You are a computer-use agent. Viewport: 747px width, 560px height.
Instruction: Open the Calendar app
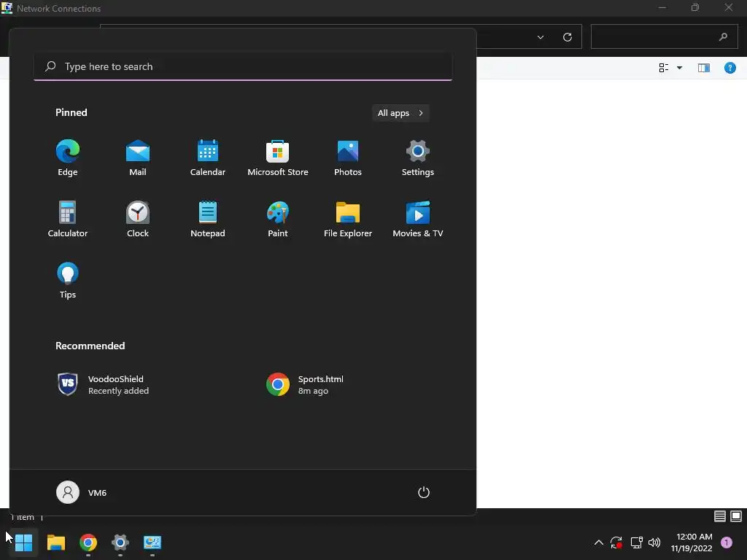click(208, 158)
